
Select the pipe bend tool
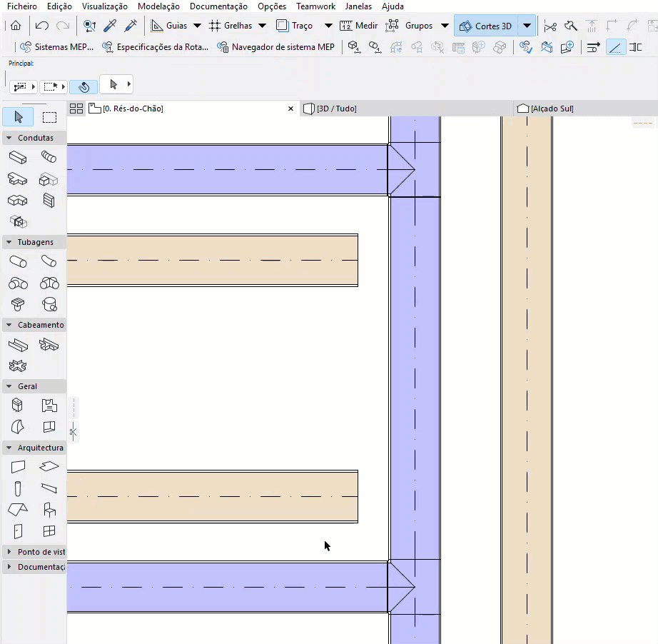[x=49, y=261]
